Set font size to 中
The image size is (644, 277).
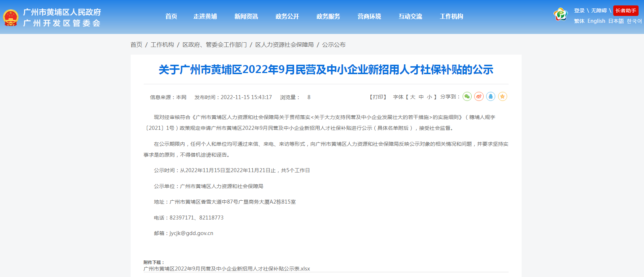421,97
